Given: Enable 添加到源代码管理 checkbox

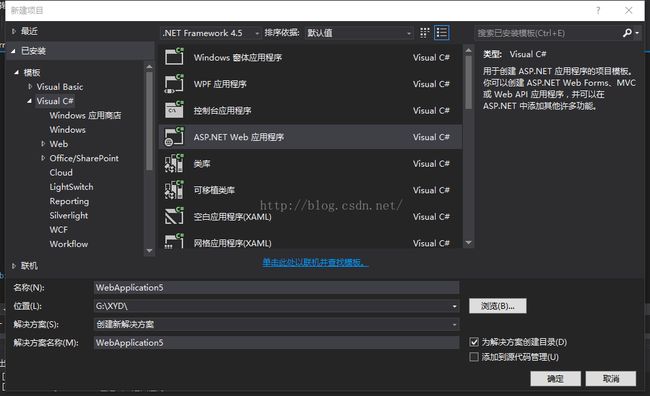Looking at the screenshot, I should [x=474, y=357].
